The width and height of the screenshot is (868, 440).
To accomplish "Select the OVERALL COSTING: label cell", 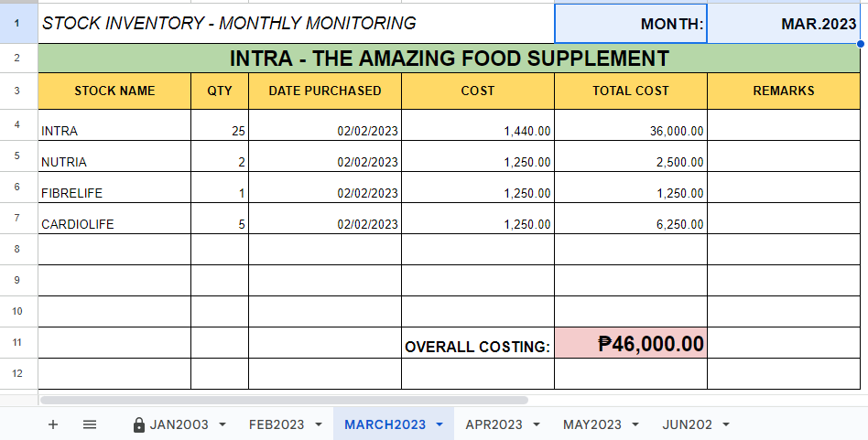I will coord(478,342).
